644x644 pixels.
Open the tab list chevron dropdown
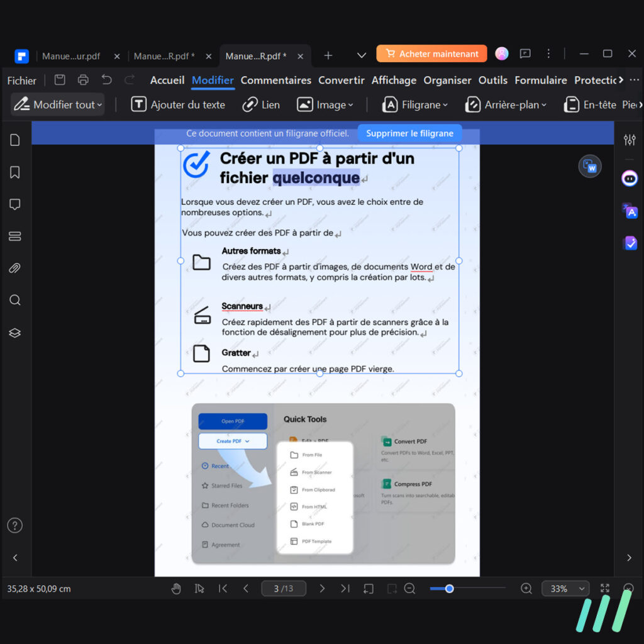(362, 55)
